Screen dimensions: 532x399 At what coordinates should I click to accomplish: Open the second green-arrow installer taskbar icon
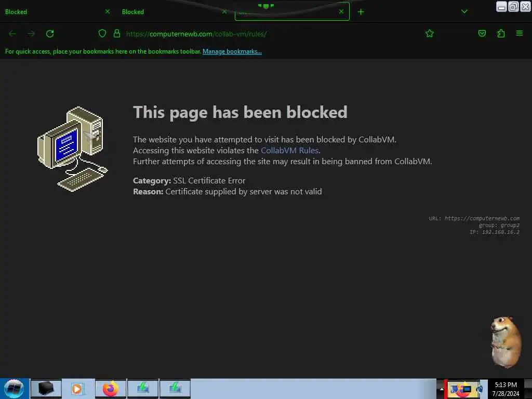[x=175, y=389]
